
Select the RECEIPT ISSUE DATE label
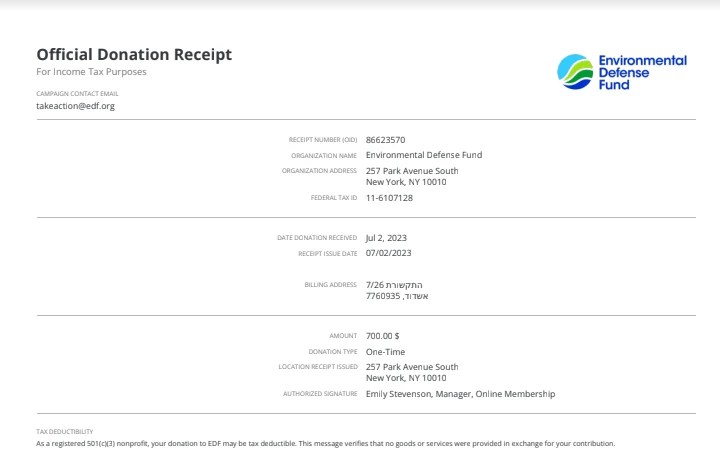[x=327, y=253]
